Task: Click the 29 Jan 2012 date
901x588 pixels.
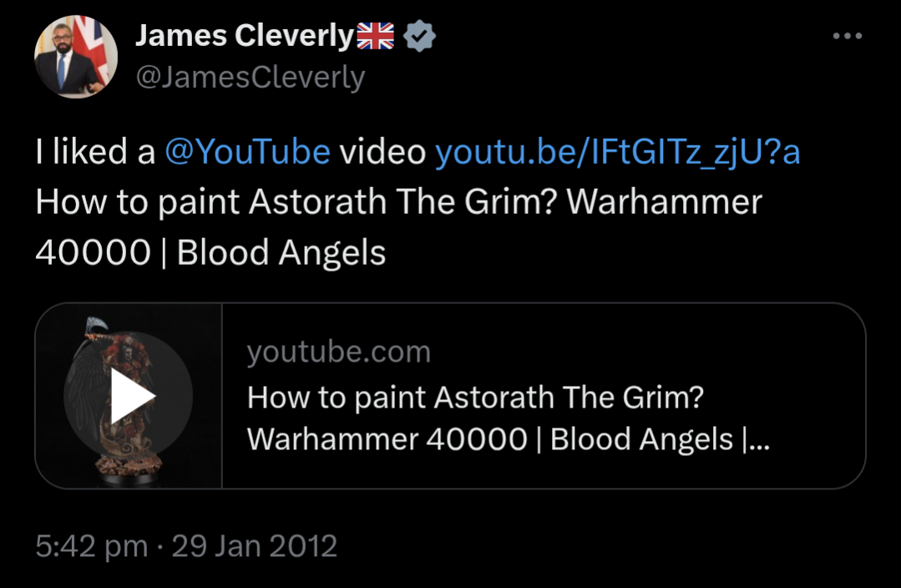Action: [x=255, y=545]
